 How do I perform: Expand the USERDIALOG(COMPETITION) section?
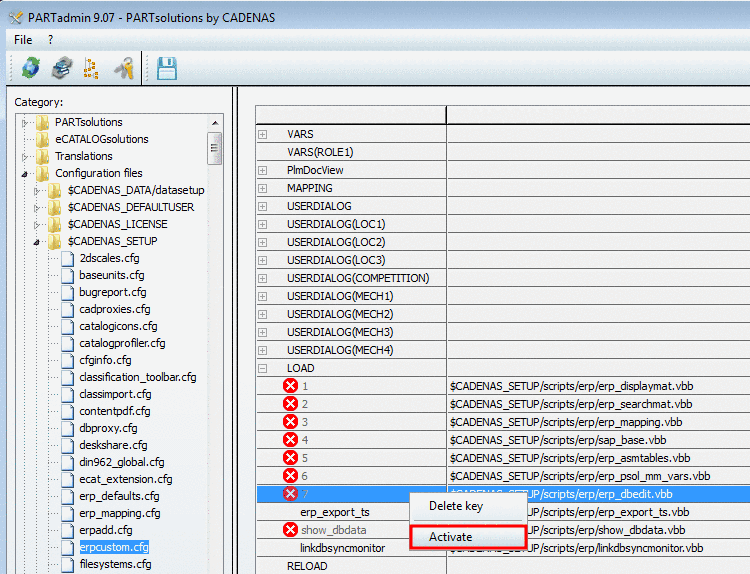(x=263, y=278)
